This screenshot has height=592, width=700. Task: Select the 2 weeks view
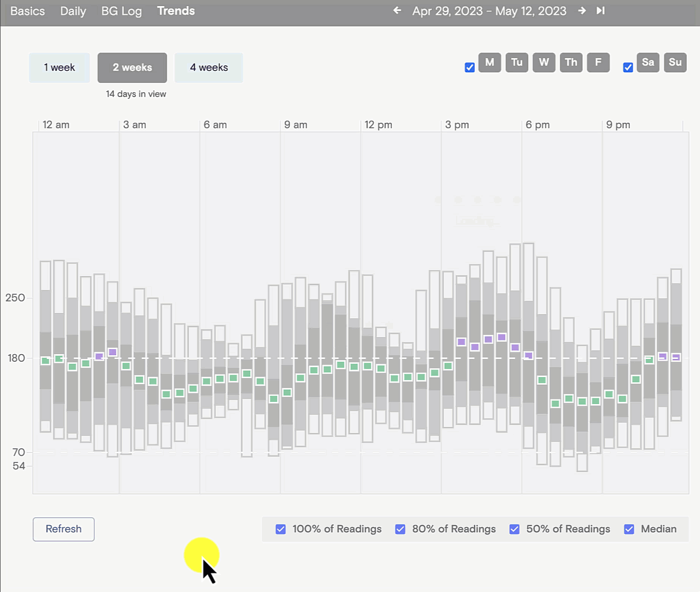[132, 67]
